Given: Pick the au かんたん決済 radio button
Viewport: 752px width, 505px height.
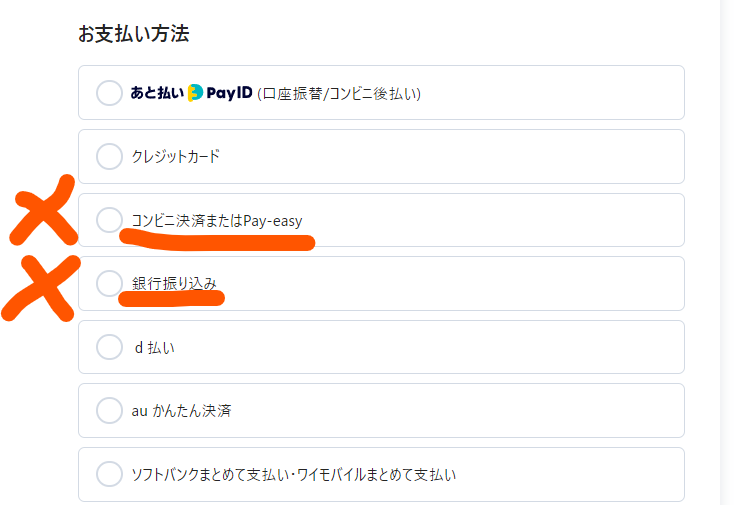Looking at the screenshot, I should tap(109, 410).
